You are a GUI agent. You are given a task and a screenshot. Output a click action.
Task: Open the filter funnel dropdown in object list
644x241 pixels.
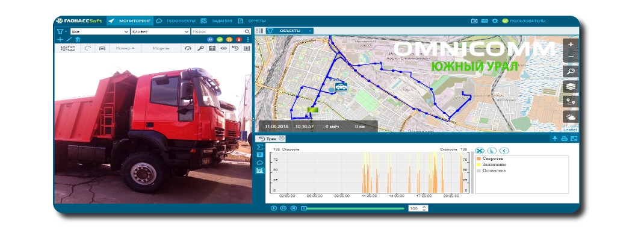61,31
